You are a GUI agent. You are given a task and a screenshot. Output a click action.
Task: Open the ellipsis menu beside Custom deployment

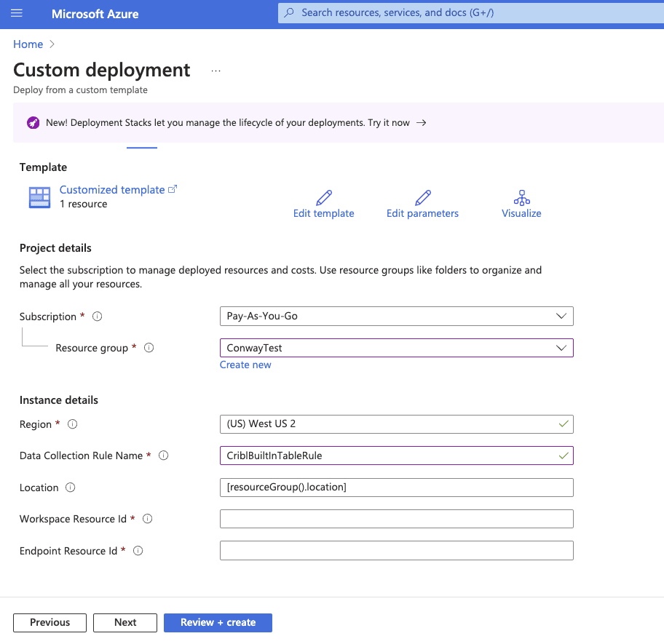pos(216,71)
